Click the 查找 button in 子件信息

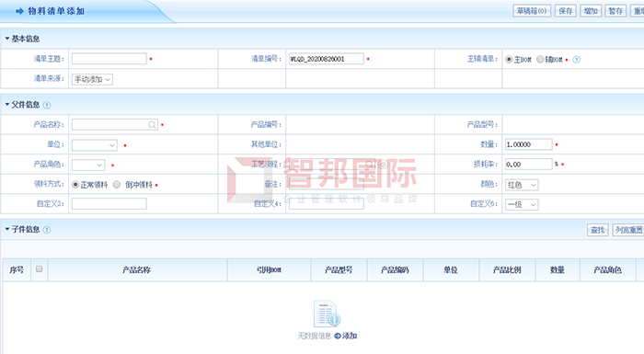coord(598,230)
